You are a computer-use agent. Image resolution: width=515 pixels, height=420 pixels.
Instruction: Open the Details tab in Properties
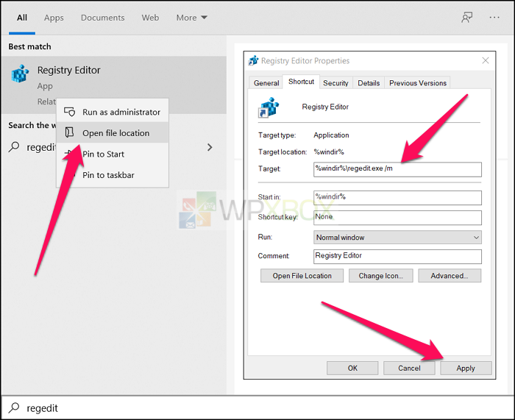tap(369, 83)
